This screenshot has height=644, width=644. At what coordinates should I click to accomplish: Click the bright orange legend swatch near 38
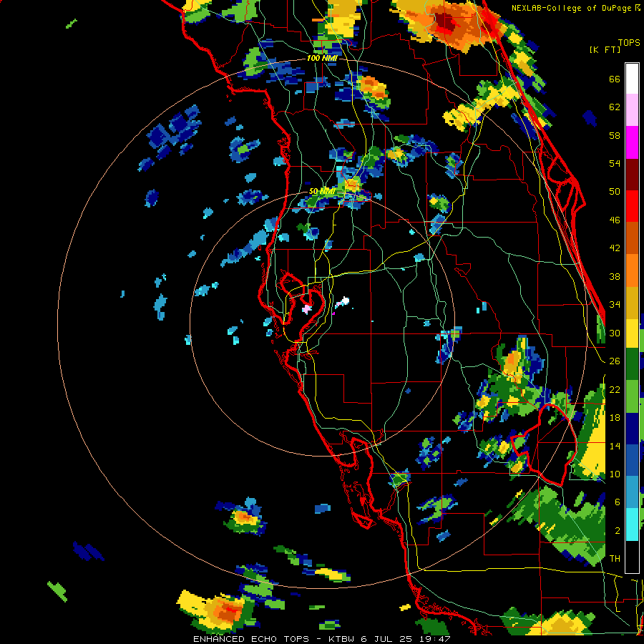tap(632, 270)
